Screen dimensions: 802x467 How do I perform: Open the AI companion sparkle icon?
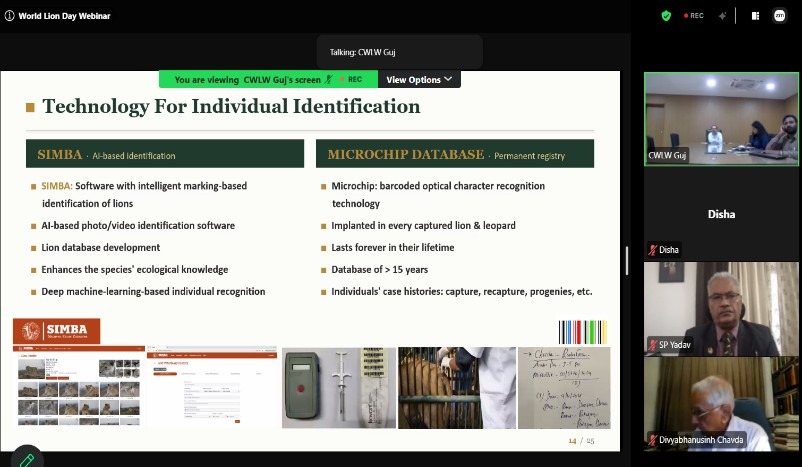click(x=722, y=16)
